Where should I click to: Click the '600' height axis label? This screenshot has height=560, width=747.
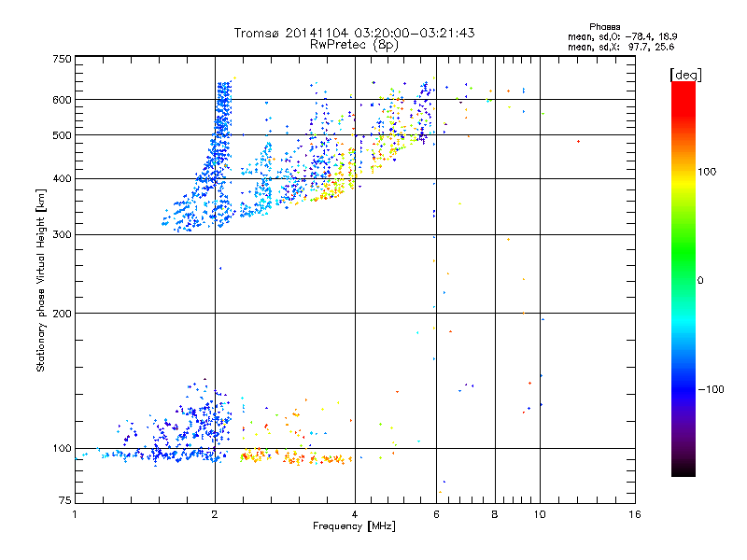point(62,100)
